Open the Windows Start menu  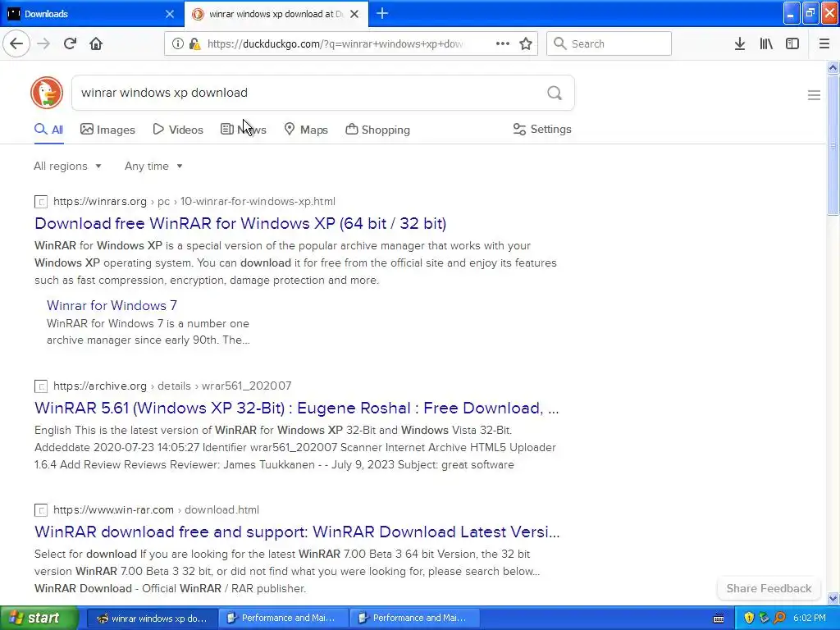coord(39,618)
